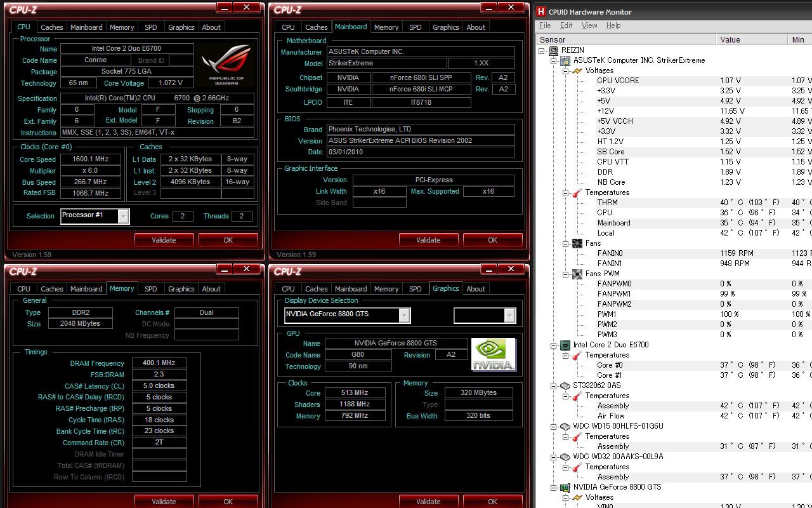Image resolution: width=812 pixels, height=508 pixels.
Task: Collapse the NVIDIA GeForce 8800 GTS node in HWMonitor
Action: coord(554,487)
